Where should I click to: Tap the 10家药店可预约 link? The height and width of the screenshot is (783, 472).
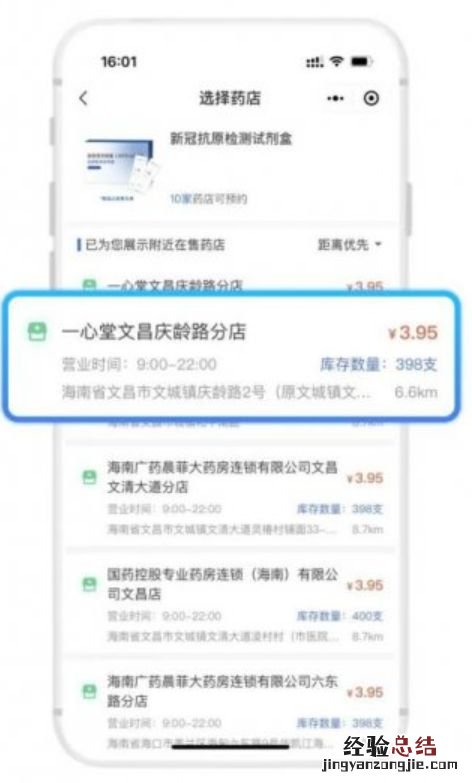[208, 199]
